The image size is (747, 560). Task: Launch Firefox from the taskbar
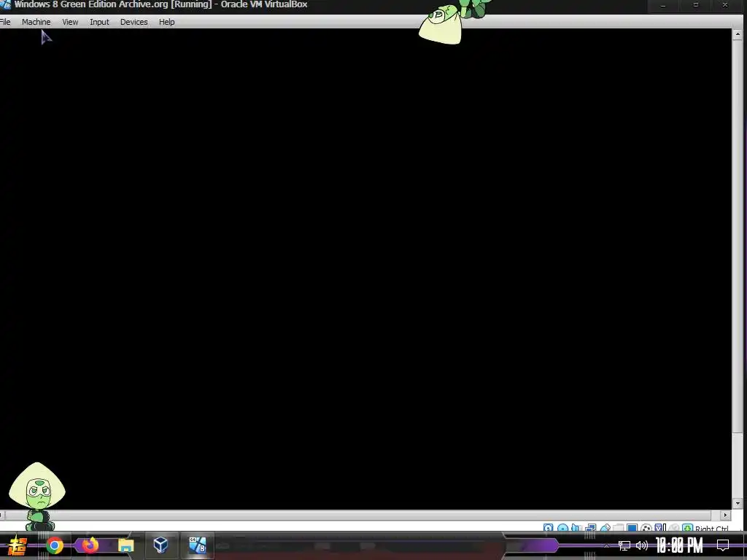(90, 544)
